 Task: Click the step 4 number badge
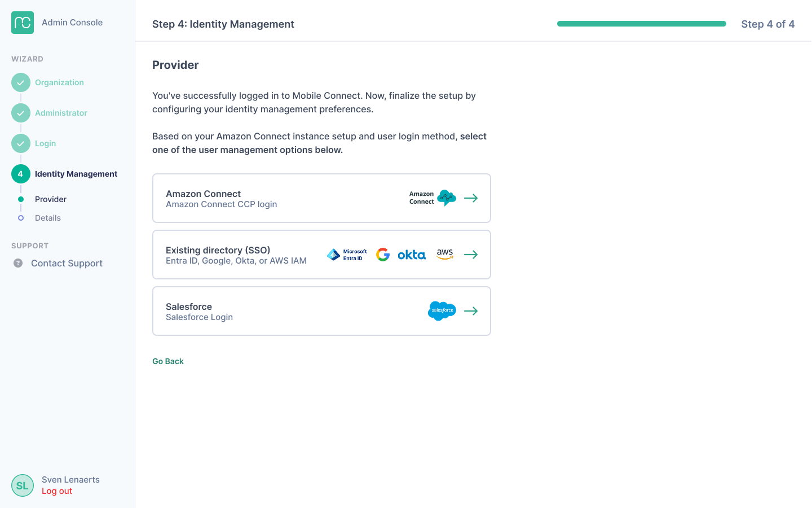tap(21, 174)
